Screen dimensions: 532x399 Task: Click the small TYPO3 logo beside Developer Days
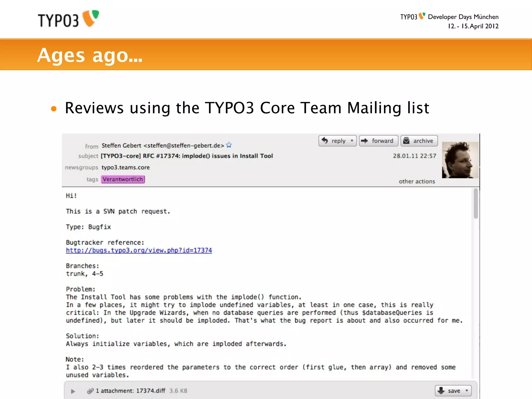tap(413, 17)
